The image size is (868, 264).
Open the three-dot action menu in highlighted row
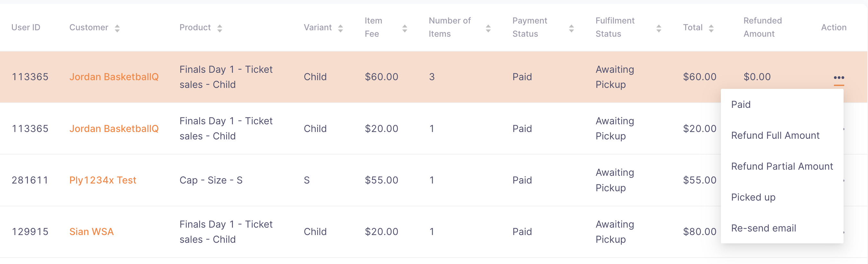(x=839, y=77)
